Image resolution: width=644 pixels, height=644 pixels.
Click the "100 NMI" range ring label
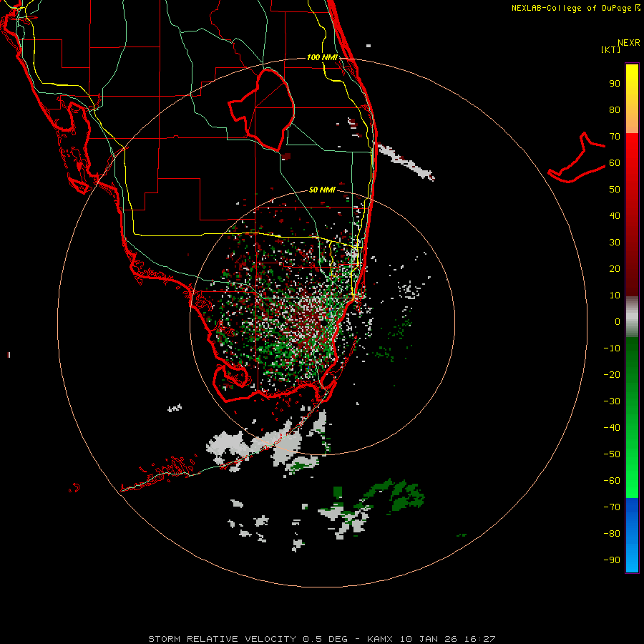[x=322, y=57]
